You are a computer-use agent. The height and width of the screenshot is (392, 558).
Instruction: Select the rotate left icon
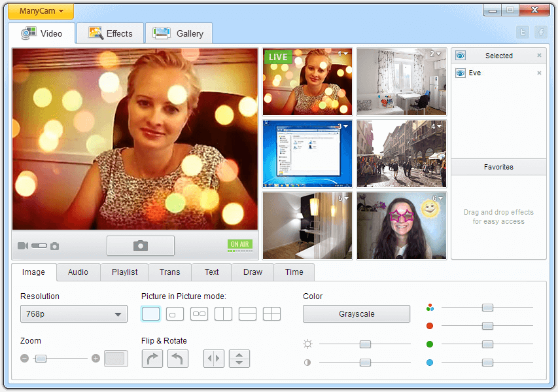point(177,358)
